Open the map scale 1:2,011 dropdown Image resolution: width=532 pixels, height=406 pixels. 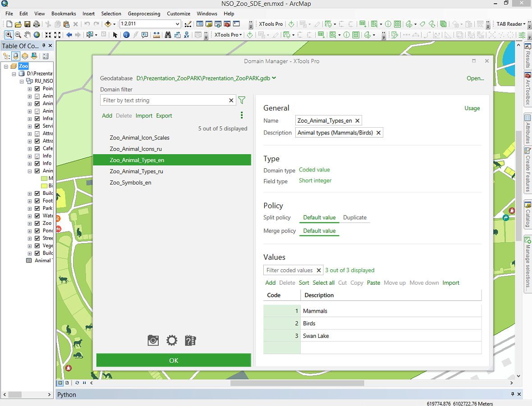tap(177, 24)
